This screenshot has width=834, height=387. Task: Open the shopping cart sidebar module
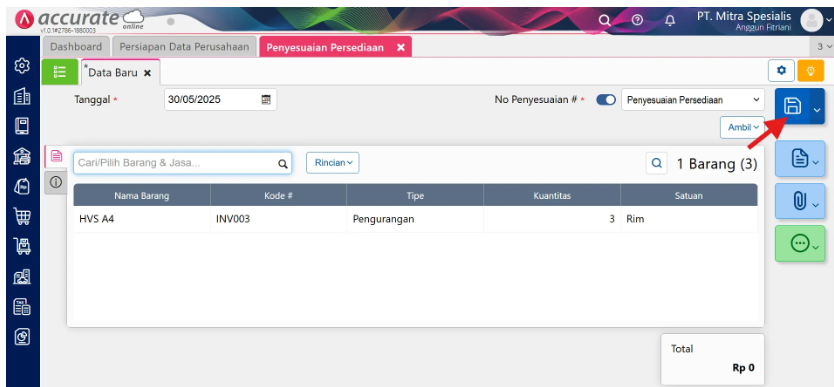(22, 216)
